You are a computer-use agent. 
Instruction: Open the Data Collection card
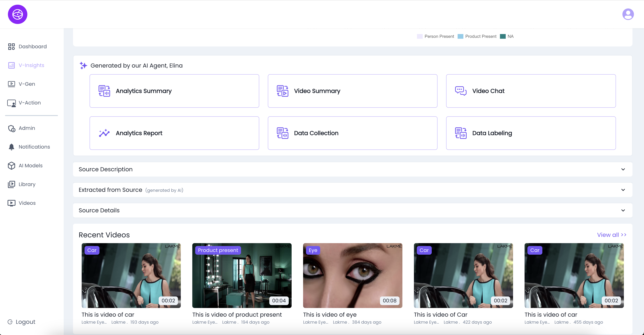[353, 133]
